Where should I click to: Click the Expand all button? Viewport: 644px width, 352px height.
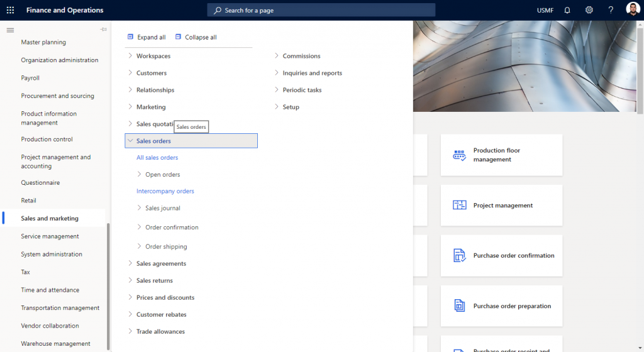147,37
